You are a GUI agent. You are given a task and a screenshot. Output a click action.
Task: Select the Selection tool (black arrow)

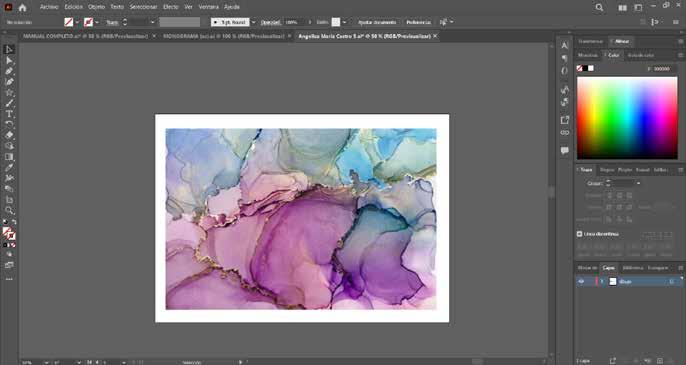(9, 49)
